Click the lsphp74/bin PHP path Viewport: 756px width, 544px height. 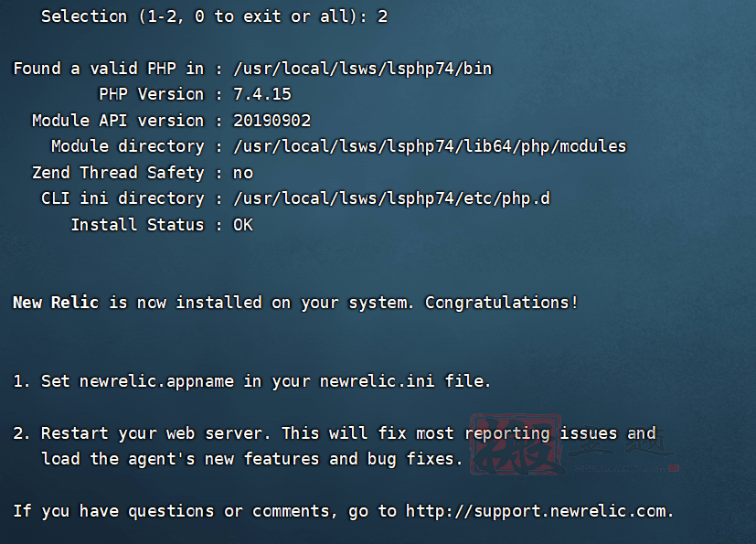363,69
